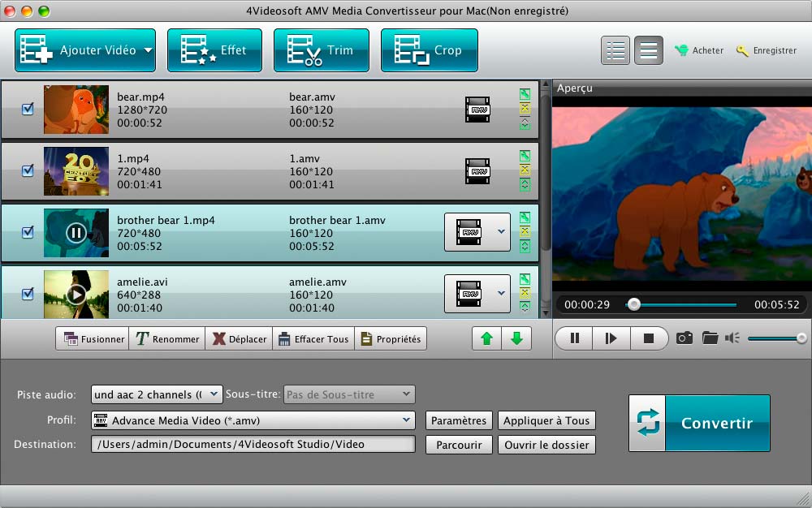
Task: Click the Fusionner button
Action: [x=93, y=339]
